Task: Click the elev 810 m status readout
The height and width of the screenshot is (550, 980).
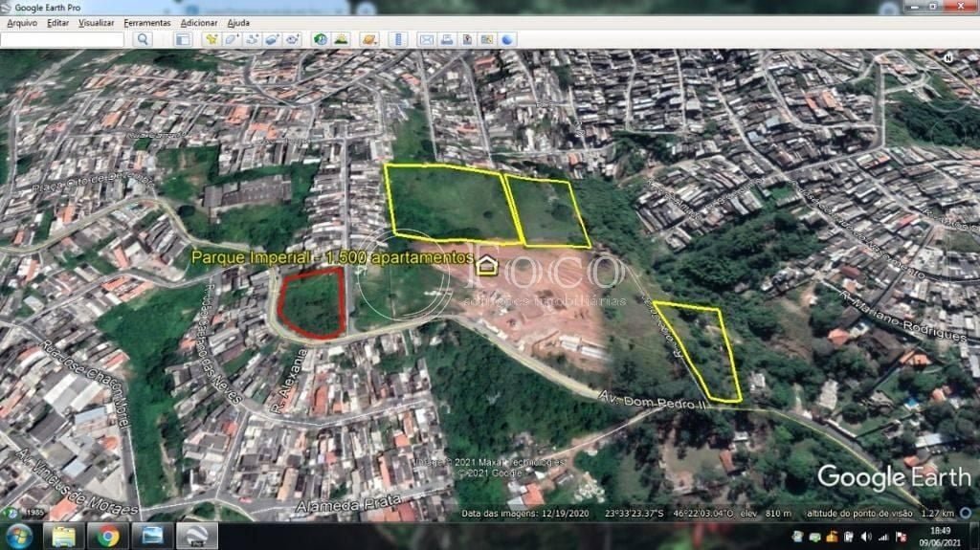Action: [x=766, y=513]
